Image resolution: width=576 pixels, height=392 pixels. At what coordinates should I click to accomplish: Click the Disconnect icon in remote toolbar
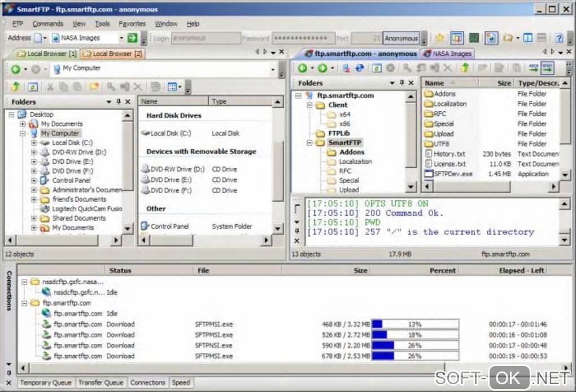pos(346,68)
